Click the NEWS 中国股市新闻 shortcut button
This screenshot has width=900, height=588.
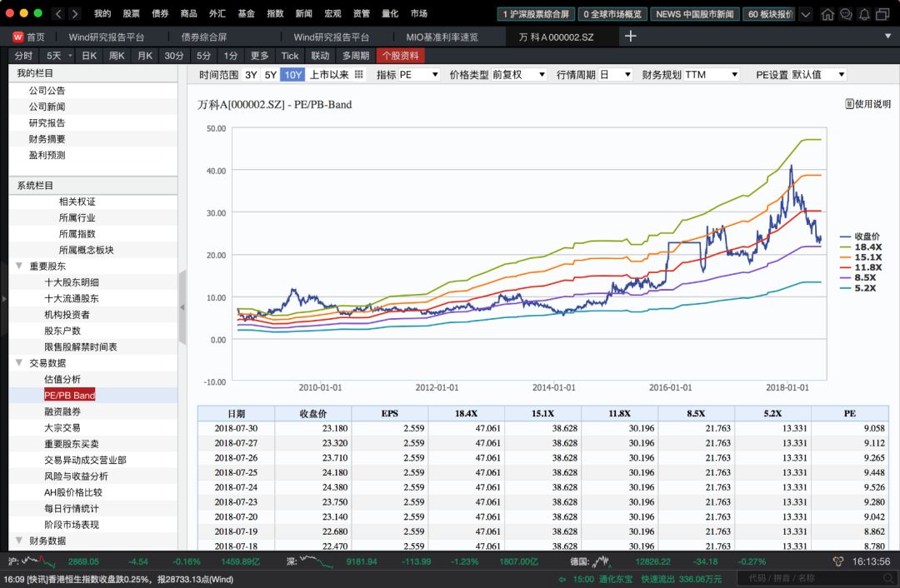point(697,13)
